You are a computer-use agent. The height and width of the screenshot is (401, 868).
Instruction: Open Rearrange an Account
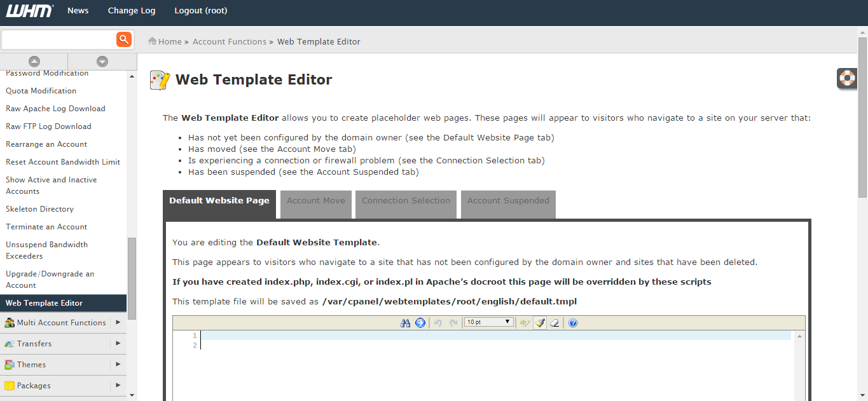(x=46, y=144)
